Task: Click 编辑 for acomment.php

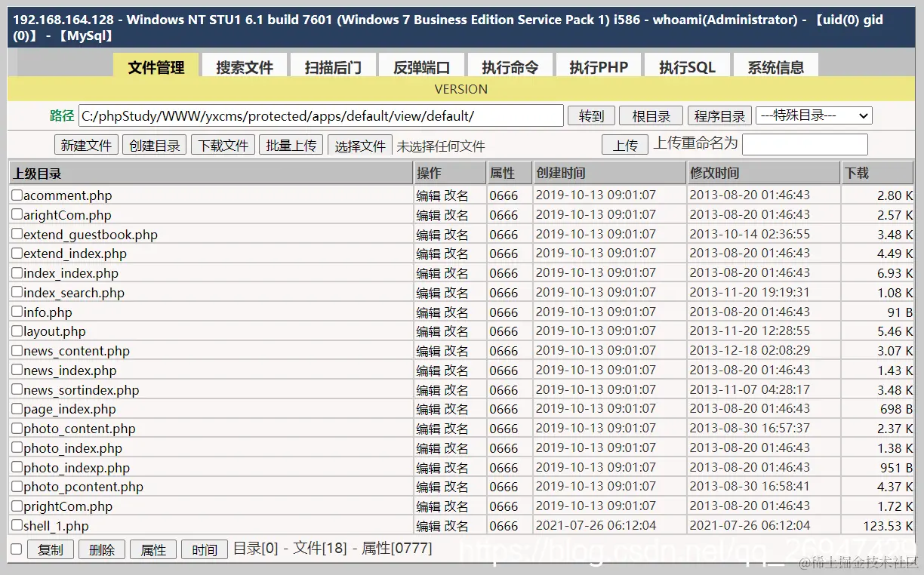Action: (428, 195)
